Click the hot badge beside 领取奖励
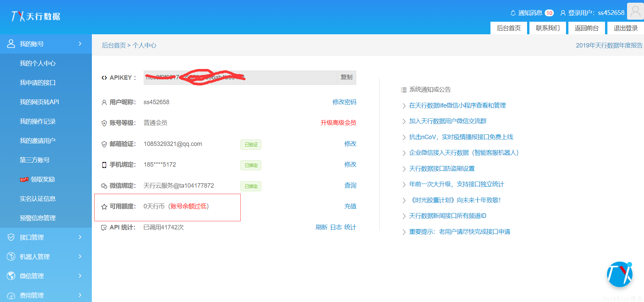The image size is (644, 302). click(x=24, y=180)
